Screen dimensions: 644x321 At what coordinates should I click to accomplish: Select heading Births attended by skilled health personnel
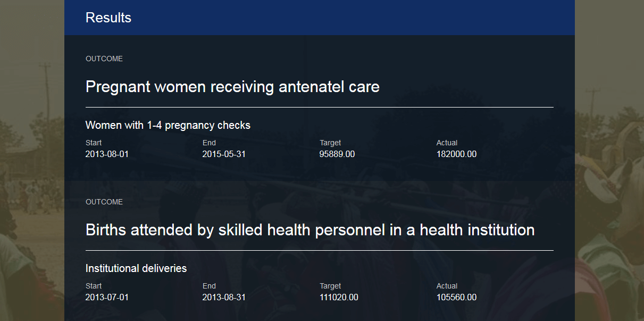[310, 230]
